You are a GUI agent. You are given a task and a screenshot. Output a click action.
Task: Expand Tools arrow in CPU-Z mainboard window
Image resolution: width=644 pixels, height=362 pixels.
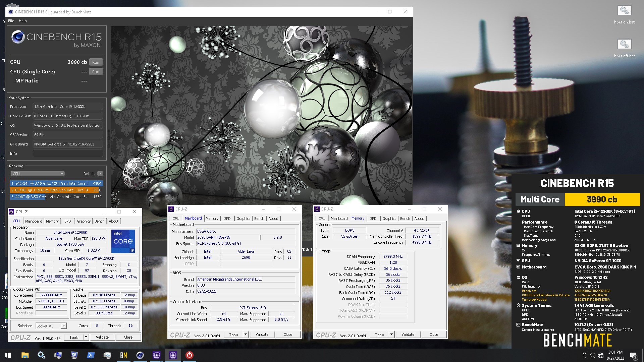click(x=246, y=335)
